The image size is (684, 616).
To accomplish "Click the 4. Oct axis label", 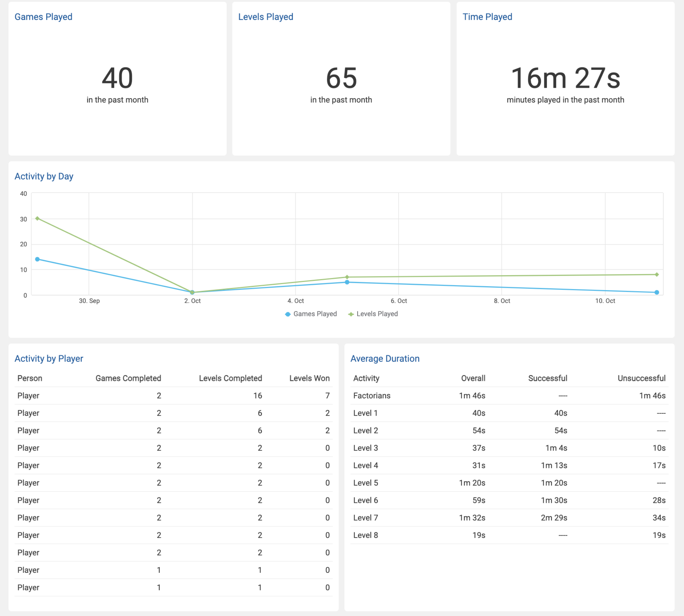I will 296,301.
